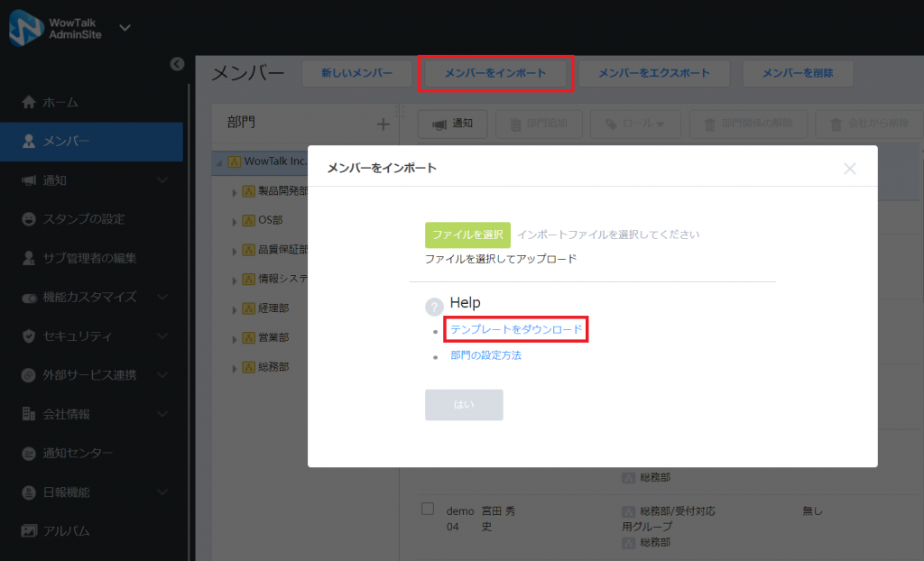The height and width of the screenshot is (561, 924).
Task: Close the import dialog with X
Action: tap(850, 169)
